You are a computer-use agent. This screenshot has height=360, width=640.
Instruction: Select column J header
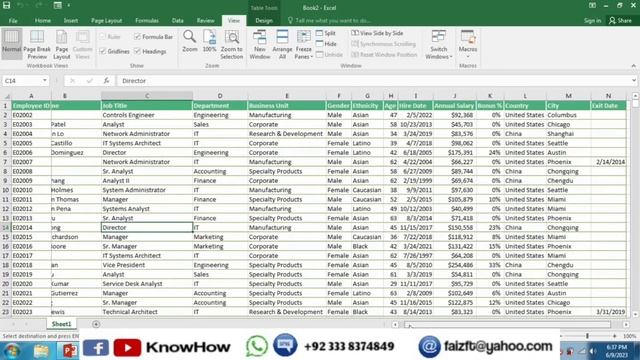(x=454, y=96)
